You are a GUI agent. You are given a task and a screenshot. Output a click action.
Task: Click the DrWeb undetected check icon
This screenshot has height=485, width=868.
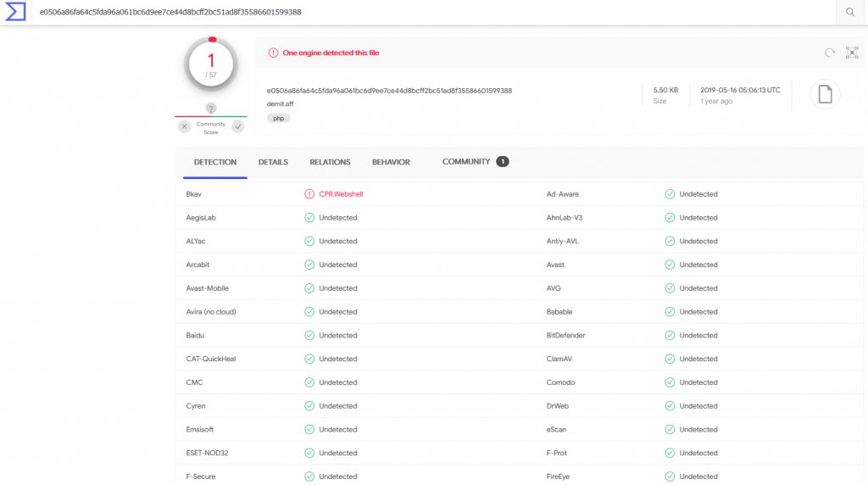(x=670, y=406)
